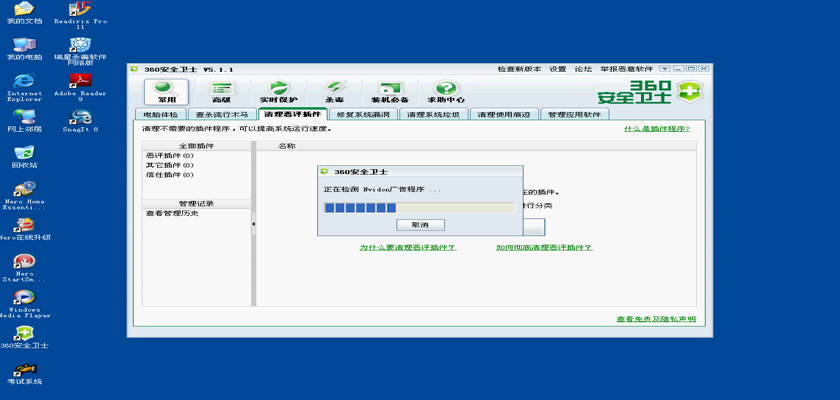Image resolution: width=840 pixels, height=400 pixels.
Task: Select Nero Home Essentials desktop icon
Action: (24, 195)
